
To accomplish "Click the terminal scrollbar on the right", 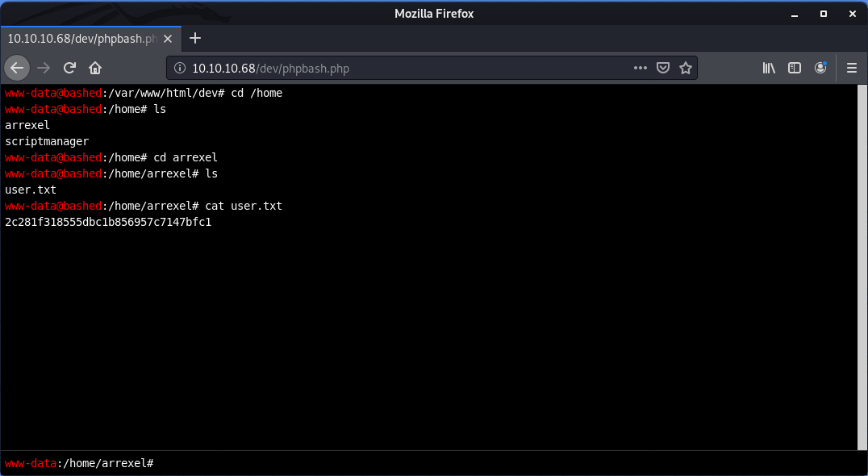I will click(862, 266).
